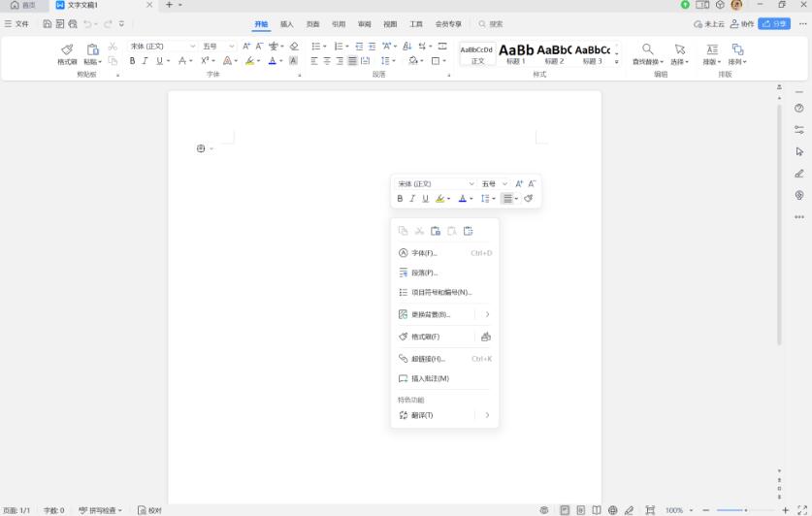Toggle bold in the floating mini toolbar
This screenshot has width=812, height=516.
coord(400,199)
